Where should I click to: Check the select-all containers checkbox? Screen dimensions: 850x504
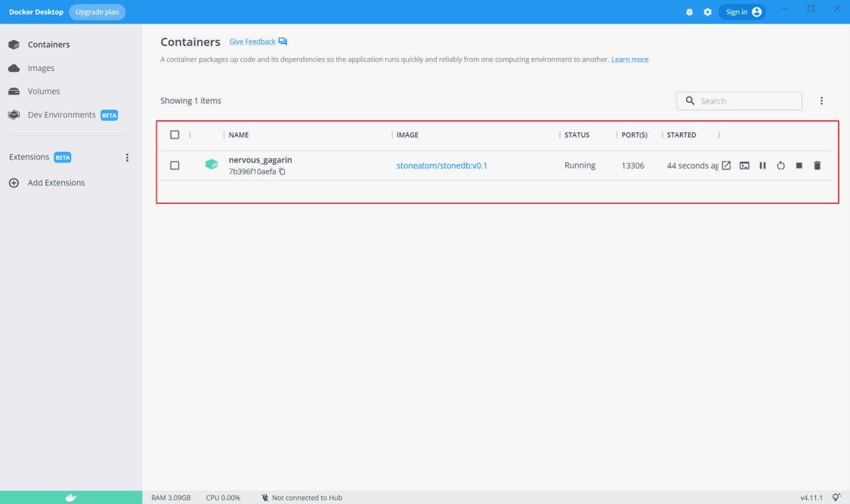[x=175, y=135]
